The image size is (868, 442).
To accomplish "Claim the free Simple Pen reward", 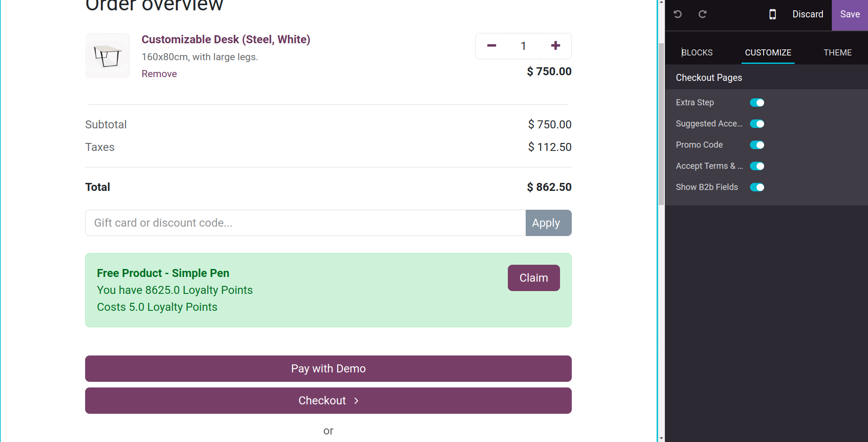I will click(534, 278).
